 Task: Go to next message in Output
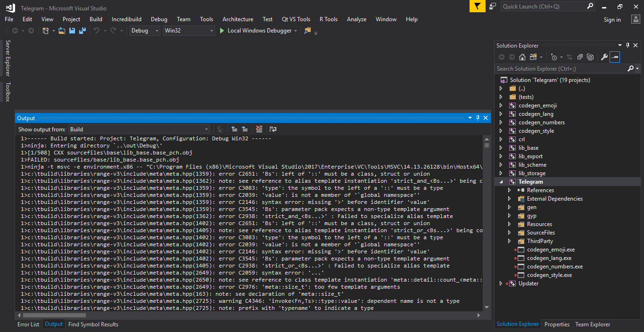click(245, 129)
